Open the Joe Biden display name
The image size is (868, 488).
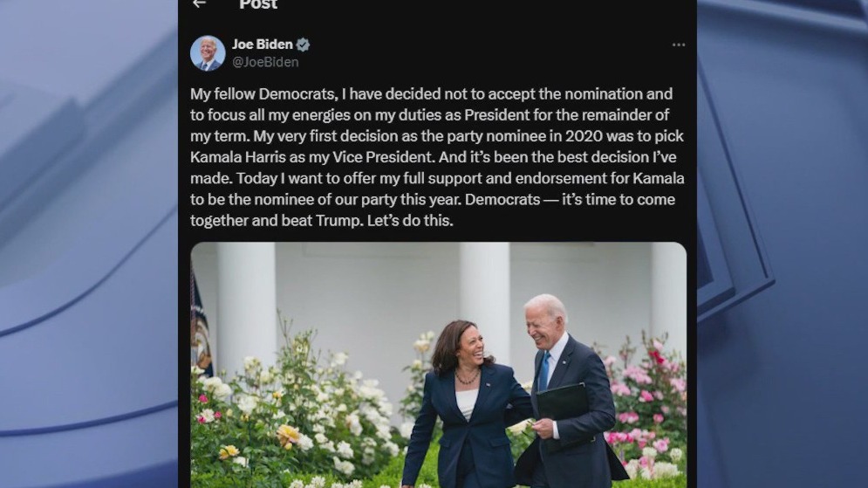point(263,45)
